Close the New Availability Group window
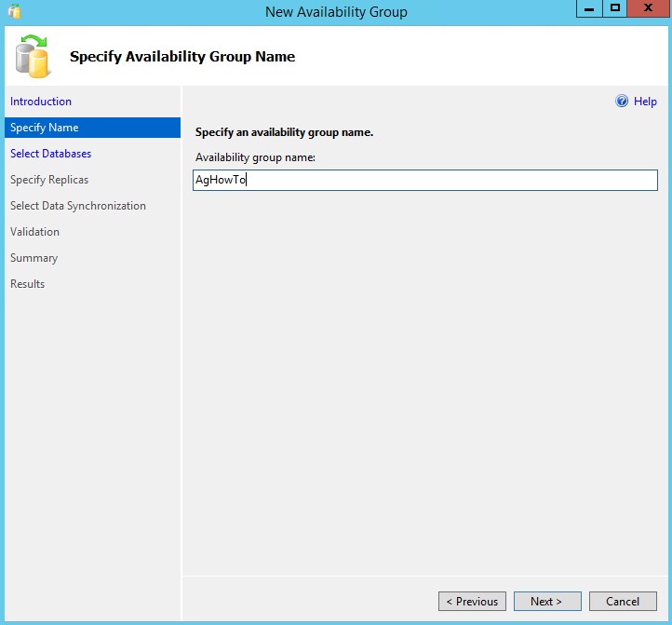 (649, 8)
